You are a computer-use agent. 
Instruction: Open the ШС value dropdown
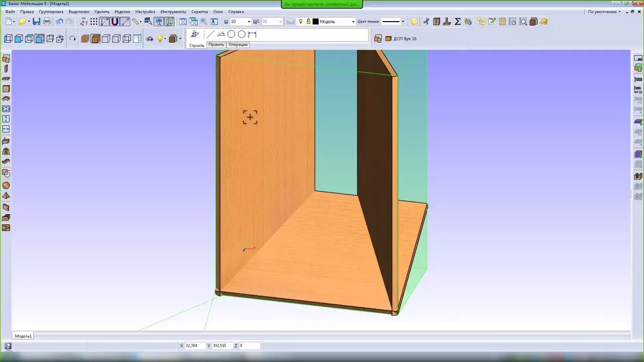280,22
